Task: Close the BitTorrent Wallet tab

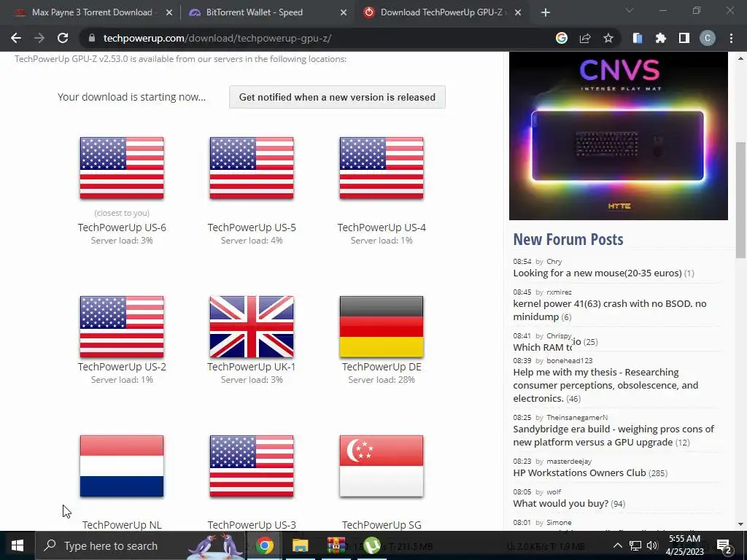Action: tap(344, 12)
